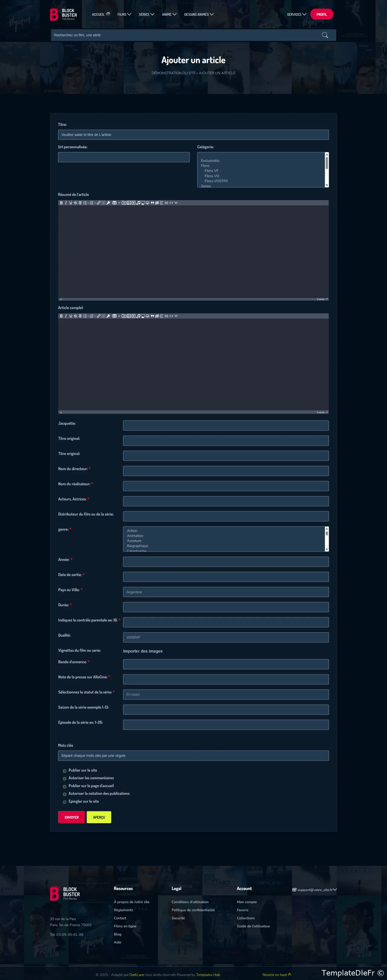Toggle bold in Résumé de l'article editor
This screenshot has width=387, height=980.
[x=61, y=203]
